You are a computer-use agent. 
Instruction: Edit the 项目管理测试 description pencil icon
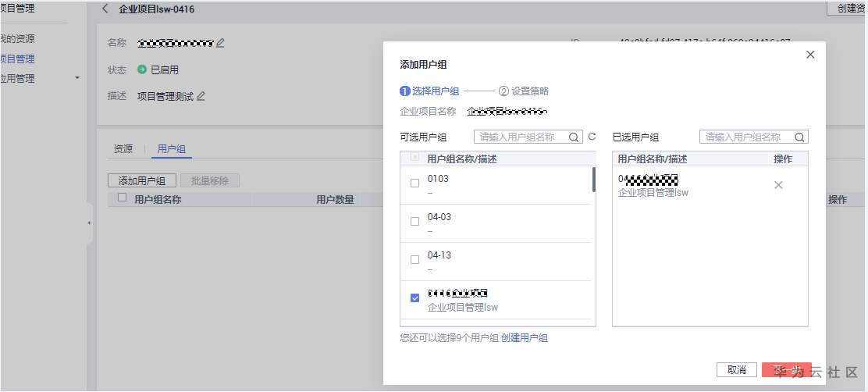tap(201, 96)
